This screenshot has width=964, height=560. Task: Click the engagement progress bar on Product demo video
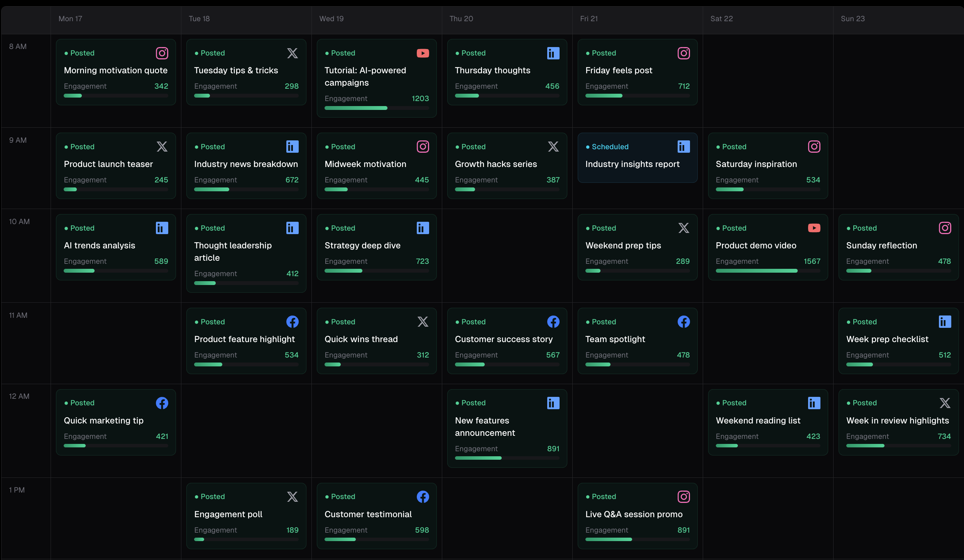[x=767, y=271]
